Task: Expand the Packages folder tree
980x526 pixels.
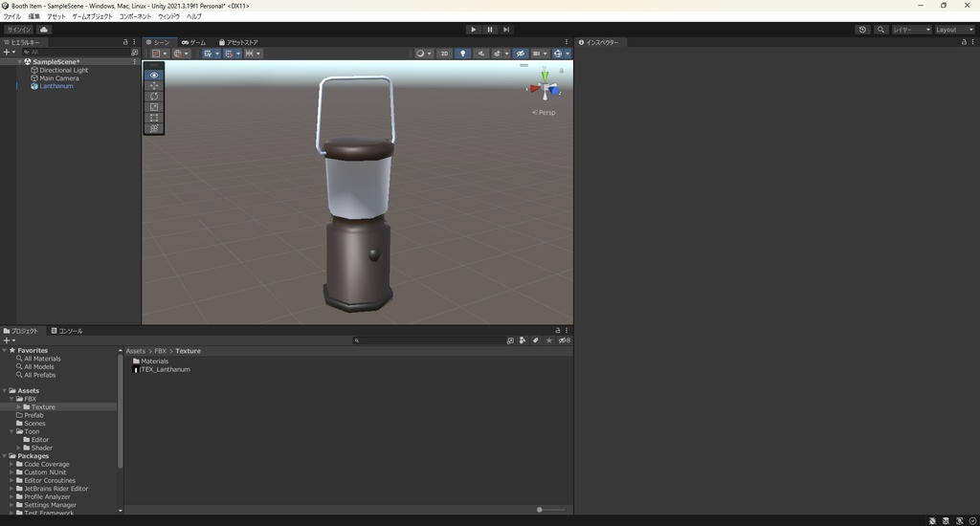Action: [x=5, y=456]
